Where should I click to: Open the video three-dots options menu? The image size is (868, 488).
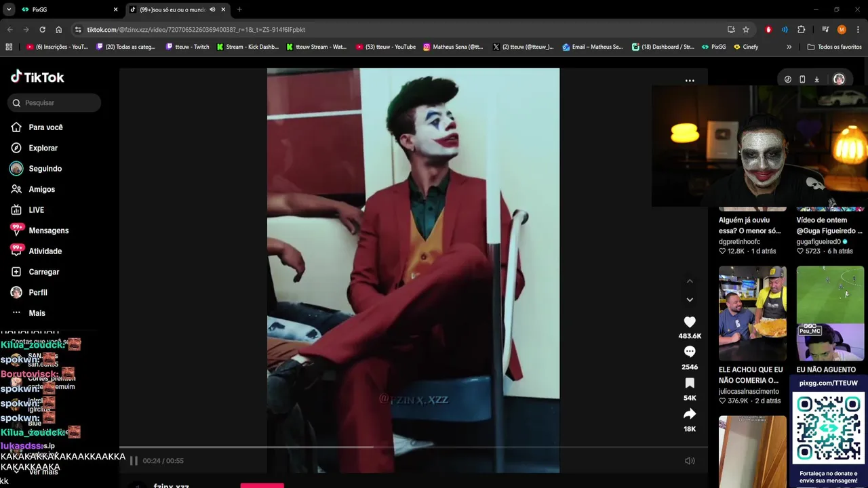pos(690,81)
